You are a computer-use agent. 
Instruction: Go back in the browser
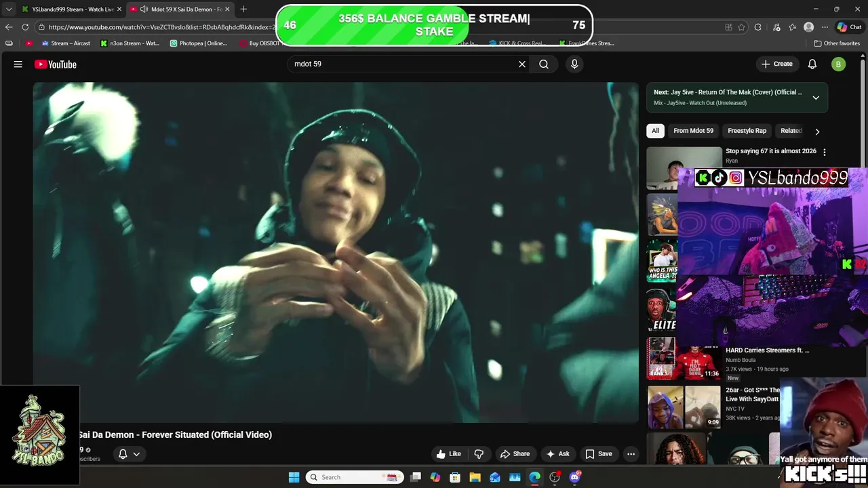click(x=8, y=27)
